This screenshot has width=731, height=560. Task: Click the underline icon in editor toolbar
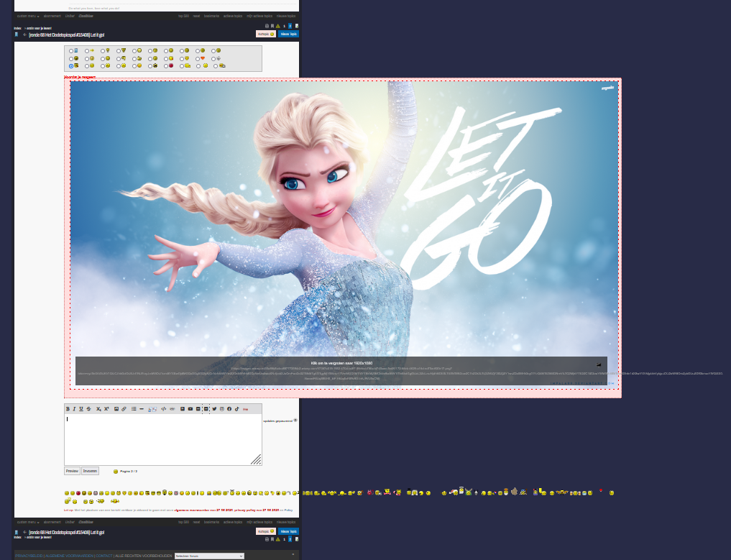81,409
